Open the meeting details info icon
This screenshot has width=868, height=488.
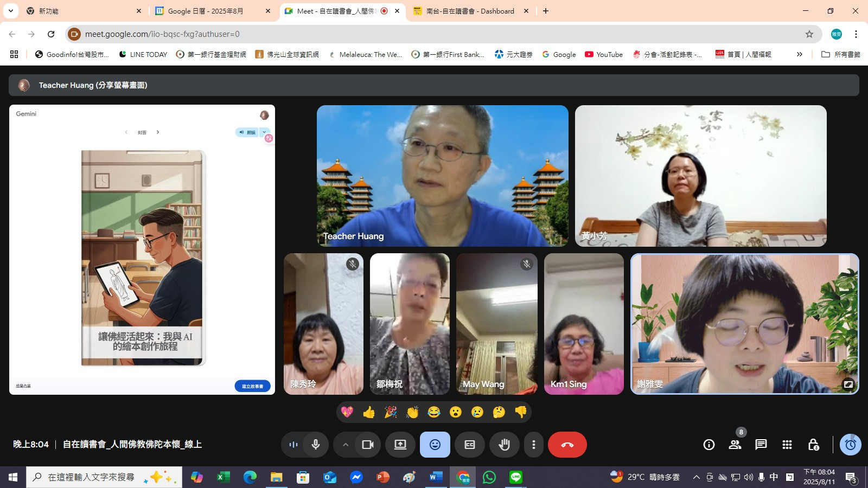click(709, 445)
